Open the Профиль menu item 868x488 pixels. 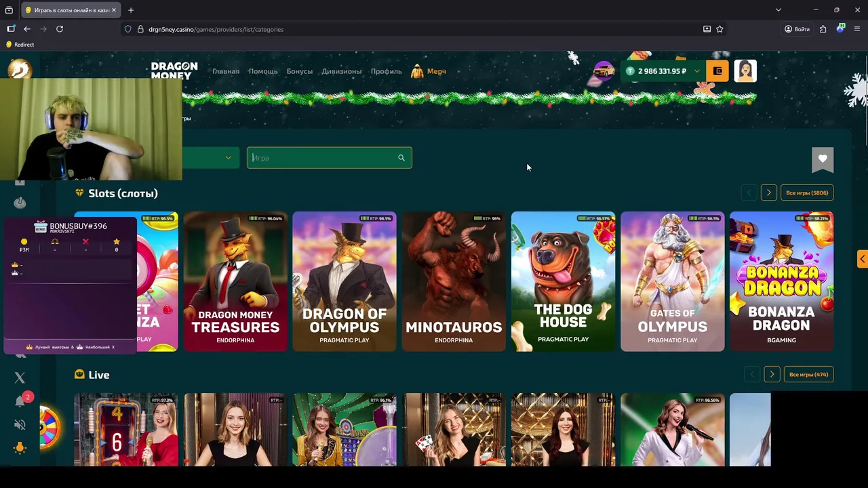[x=387, y=71]
